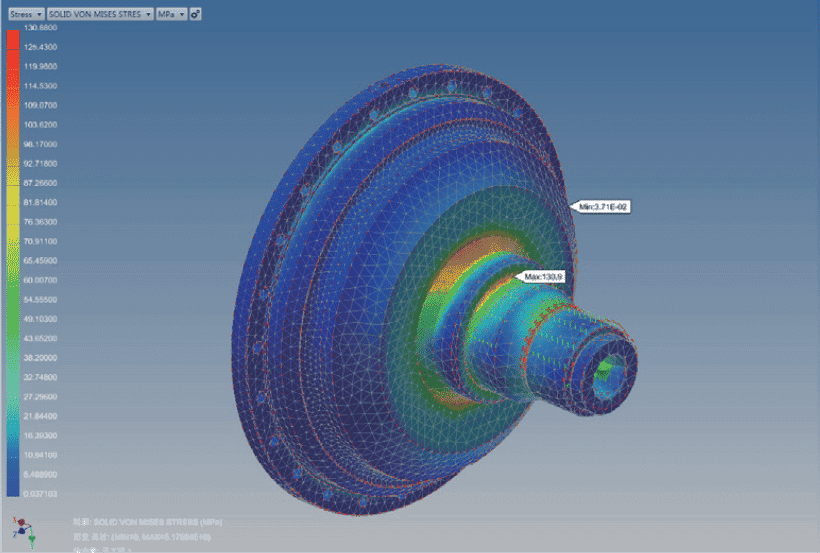Screen dimensions: 820x553
Task: Click legend value 65.45900
Action: (x=40, y=261)
